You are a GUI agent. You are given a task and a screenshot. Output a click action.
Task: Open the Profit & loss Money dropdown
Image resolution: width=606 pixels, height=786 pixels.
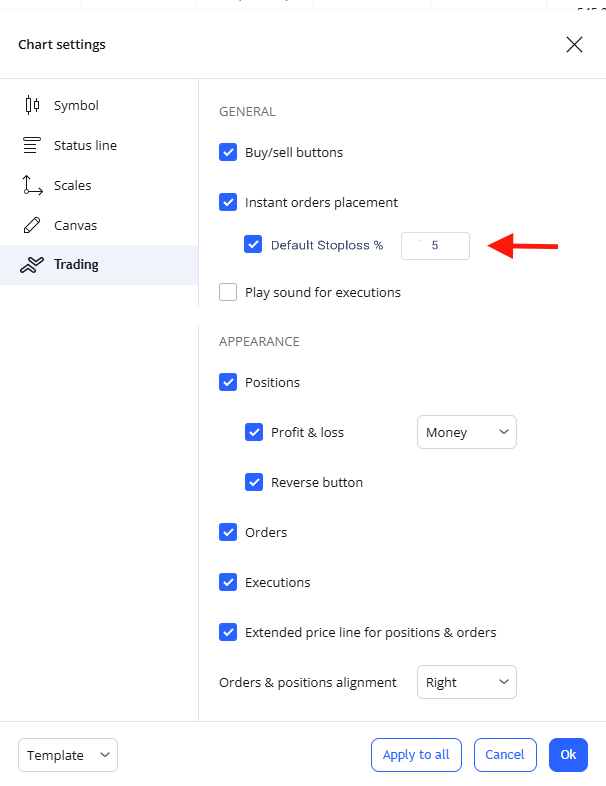(466, 433)
